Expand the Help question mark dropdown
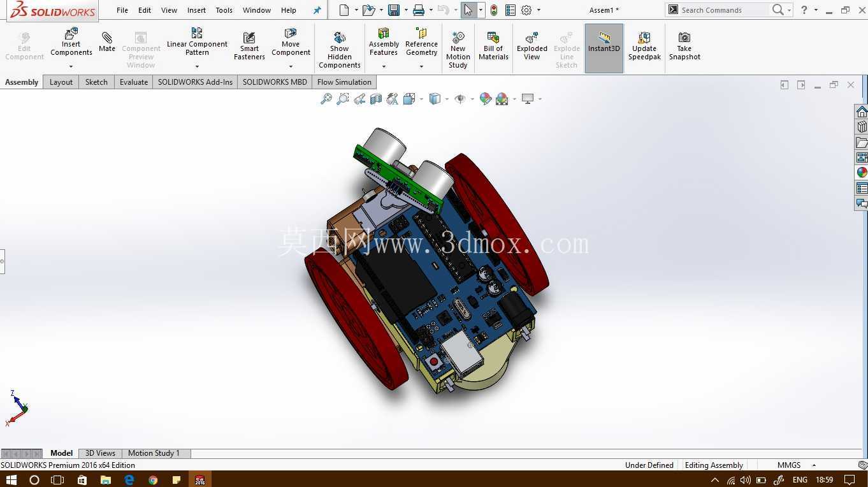This screenshot has width=868, height=487. pos(816,10)
